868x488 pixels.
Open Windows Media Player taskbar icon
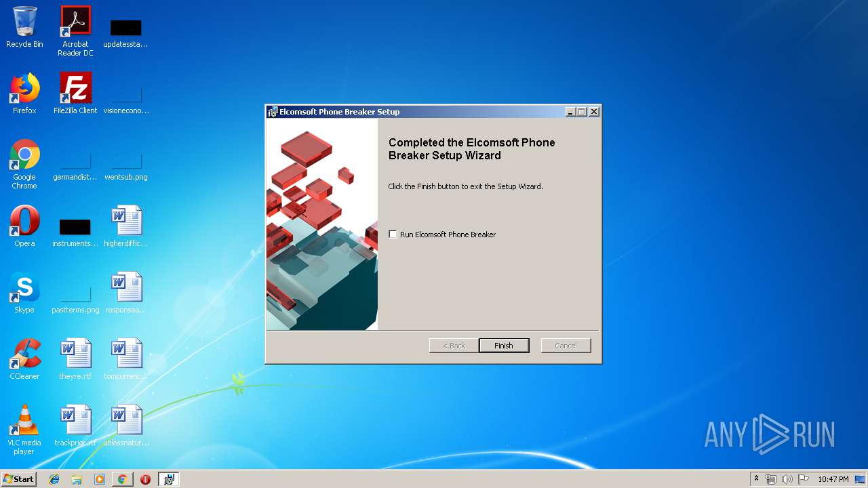pos(100,479)
